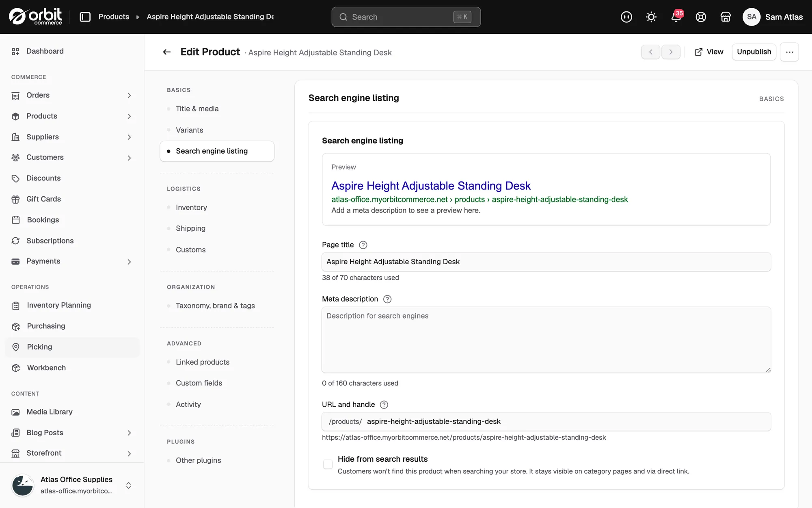
Task: Select Title & media section
Action: point(217,109)
